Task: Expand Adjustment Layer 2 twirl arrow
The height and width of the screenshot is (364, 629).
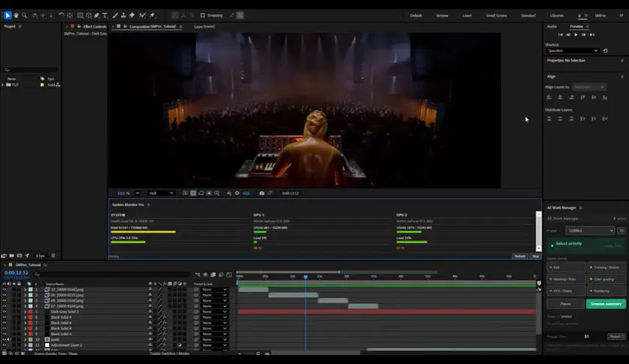Action: tap(26, 344)
